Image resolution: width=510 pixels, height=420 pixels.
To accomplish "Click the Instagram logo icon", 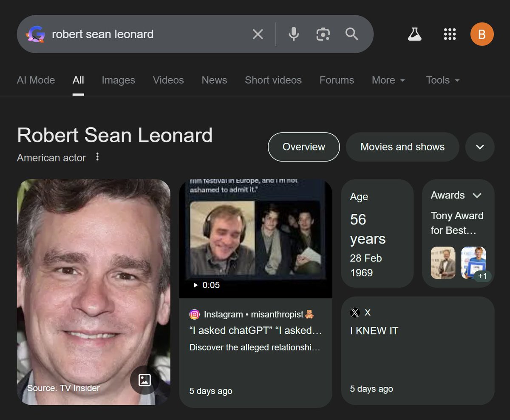I will (x=194, y=315).
